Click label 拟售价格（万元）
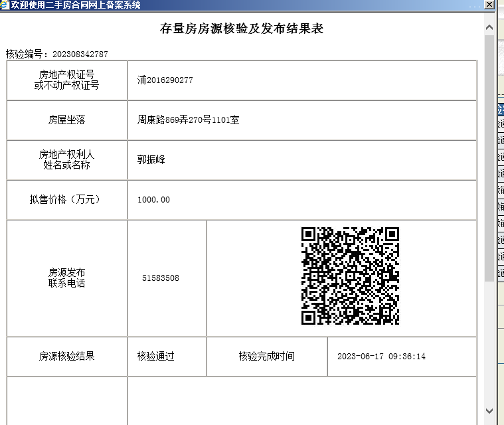 66,199
